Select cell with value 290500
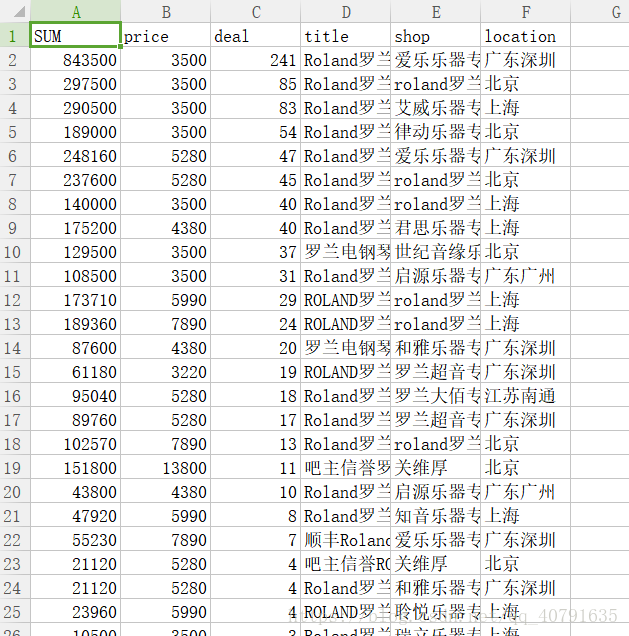Image resolution: width=629 pixels, height=636 pixels. (75, 107)
